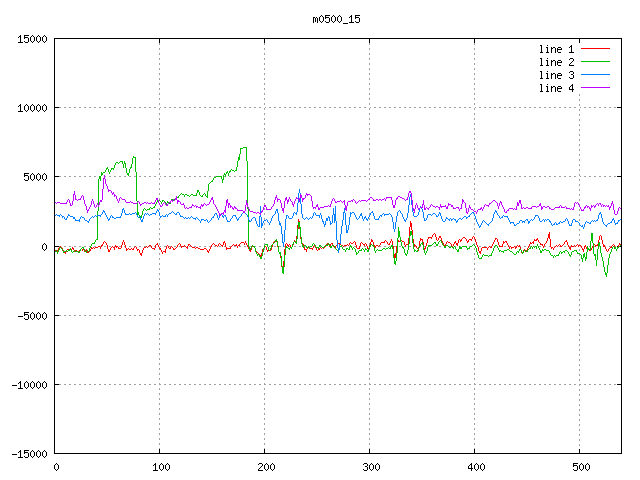Click the 500 x-axis tick label

[x=580, y=466]
